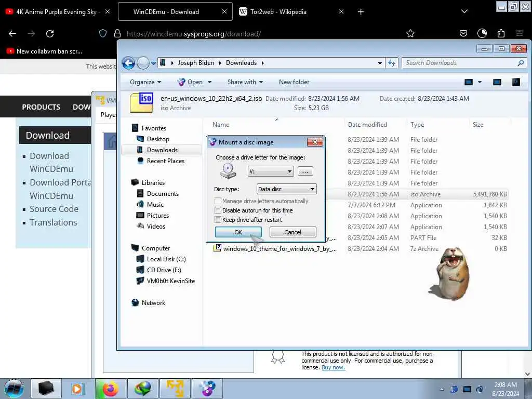Click the change view icon
Image resolution: width=532 pixels, height=399 pixels.
[469, 82]
